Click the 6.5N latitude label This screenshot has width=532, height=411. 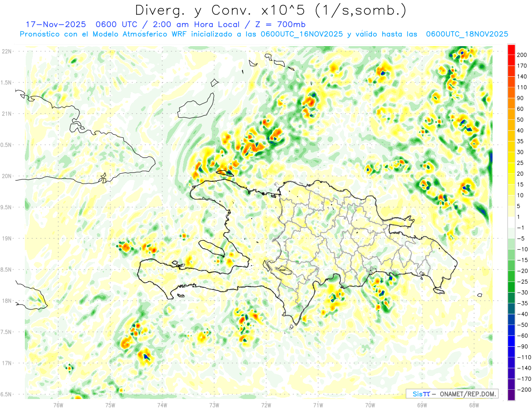tap(6, 394)
